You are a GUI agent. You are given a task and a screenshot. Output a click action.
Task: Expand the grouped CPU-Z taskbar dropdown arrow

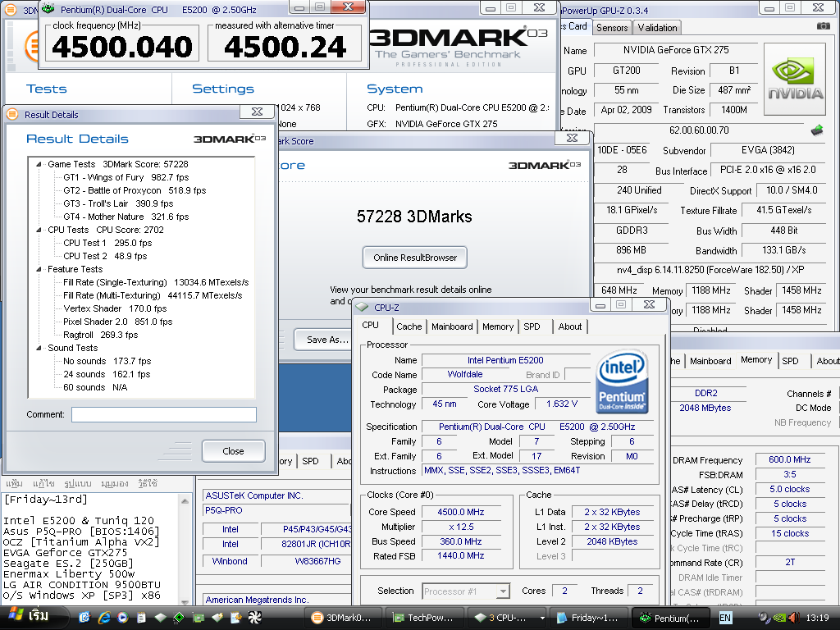point(542,618)
